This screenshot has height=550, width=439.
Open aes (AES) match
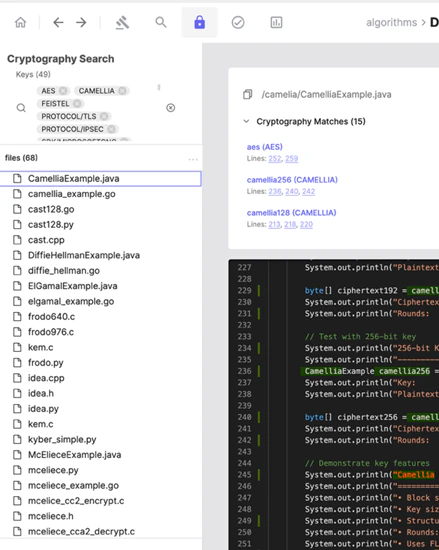264,147
